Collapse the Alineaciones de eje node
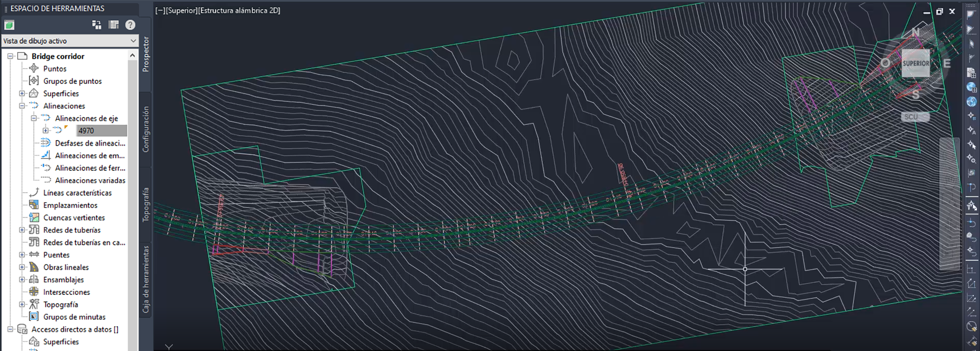 pyautogui.click(x=33, y=118)
